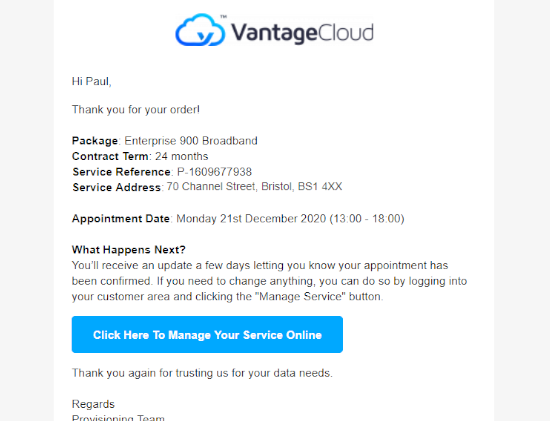This screenshot has height=421, width=550.
Task: Click the 'Hi Paul,' greeting line
Action: pyautogui.click(x=92, y=81)
